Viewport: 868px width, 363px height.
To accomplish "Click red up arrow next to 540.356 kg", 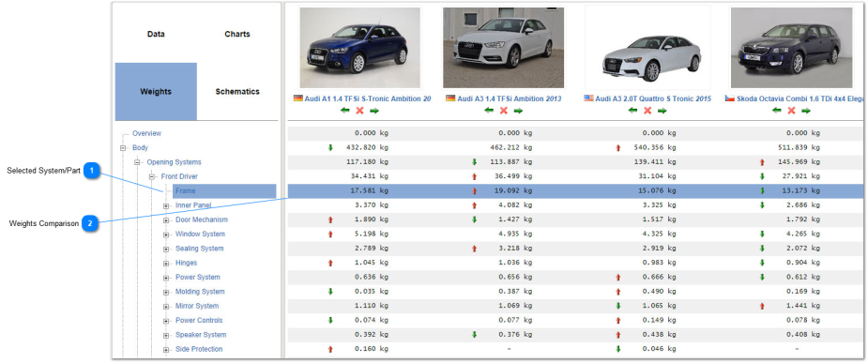I will pyautogui.click(x=618, y=148).
